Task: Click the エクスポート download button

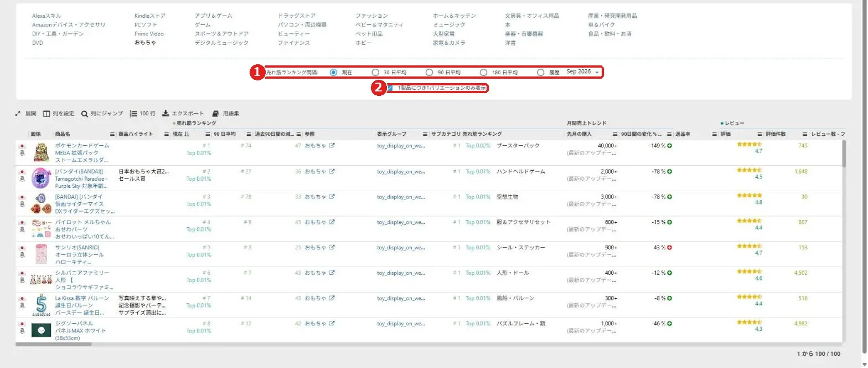Action: pos(183,114)
